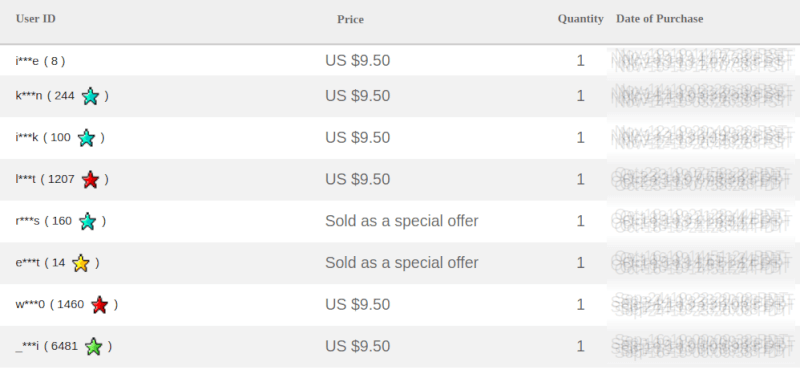The width and height of the screenshot is (800, 370).
Task: Open feedback score 244 for k***n
Action: tap(64, 96)
